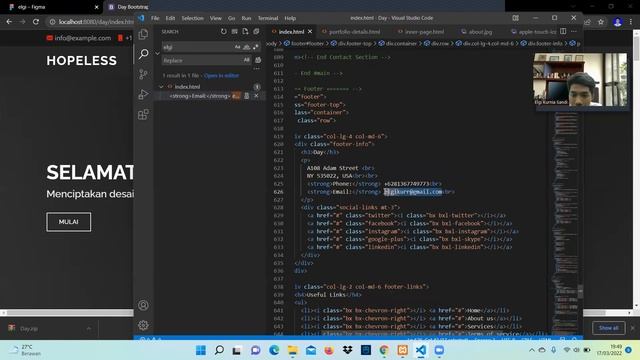Switch to inner-page.html tab
640x360 pixels.
[421, 31]
